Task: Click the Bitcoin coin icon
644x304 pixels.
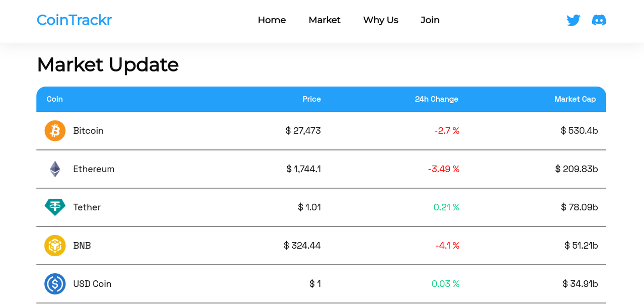Action: click(55, 131)
